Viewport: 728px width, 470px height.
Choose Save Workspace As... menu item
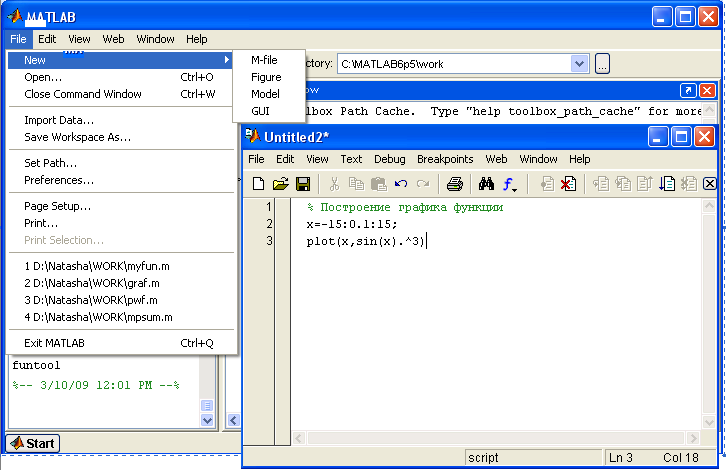120,137
